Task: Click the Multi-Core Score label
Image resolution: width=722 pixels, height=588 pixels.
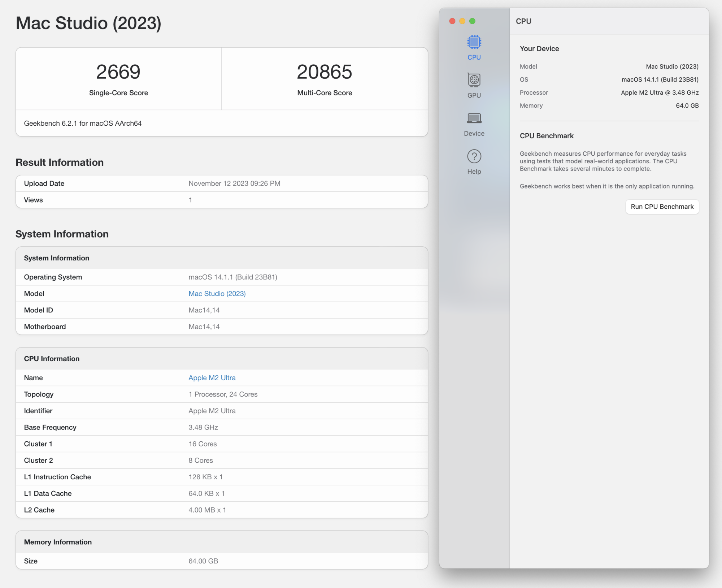Action: [x=325, y=93]
